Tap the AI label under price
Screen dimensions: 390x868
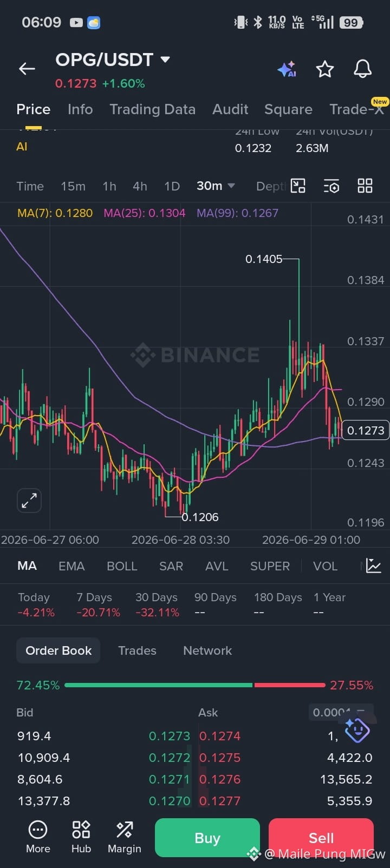(x=22, y=147)
